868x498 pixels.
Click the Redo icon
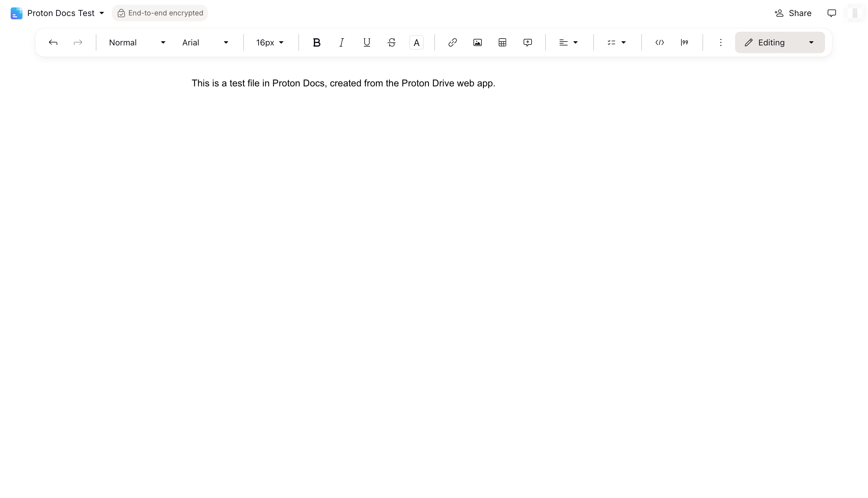[x=78, y=42]
